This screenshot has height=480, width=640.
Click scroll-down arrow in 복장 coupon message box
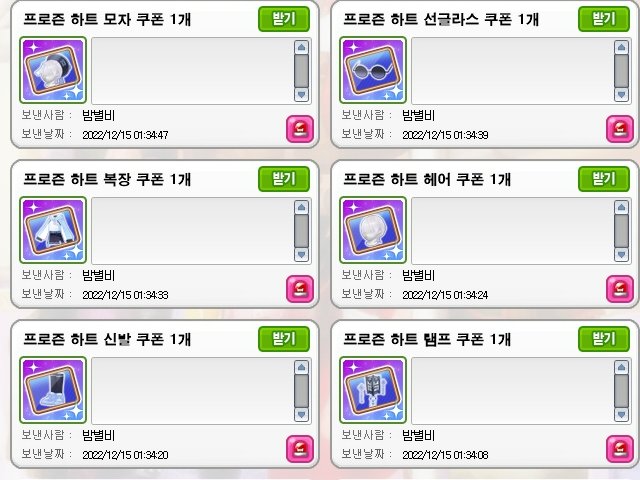click(x=302, y=255)
